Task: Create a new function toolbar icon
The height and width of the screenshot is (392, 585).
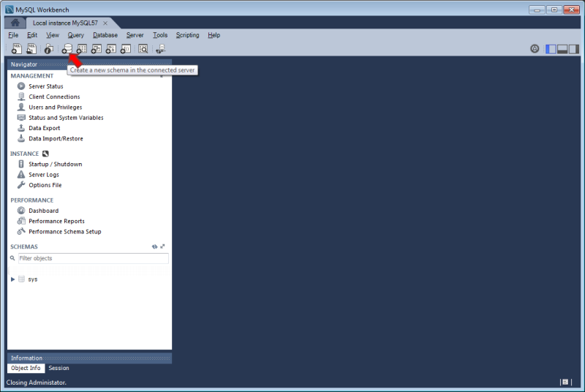Action: point(125,48)
